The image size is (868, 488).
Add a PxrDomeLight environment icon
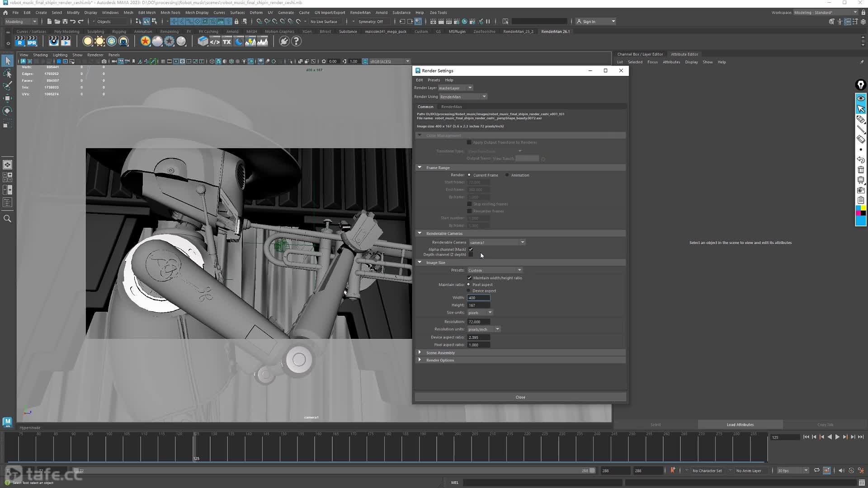(111, 42)
